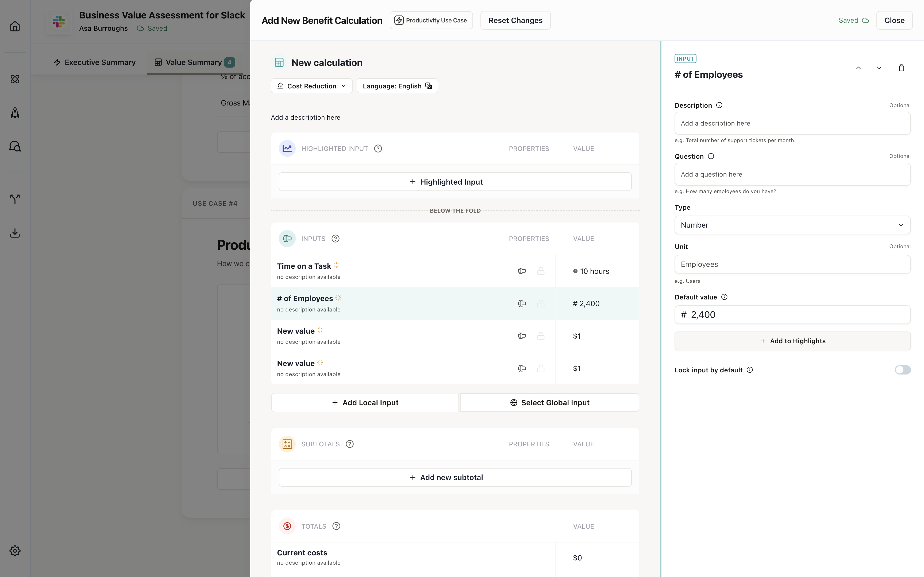Screen dimensions: 924x577
Task: Click the Highlighted Input help icon
Action: pyautogui.click(x=378, y=149)
